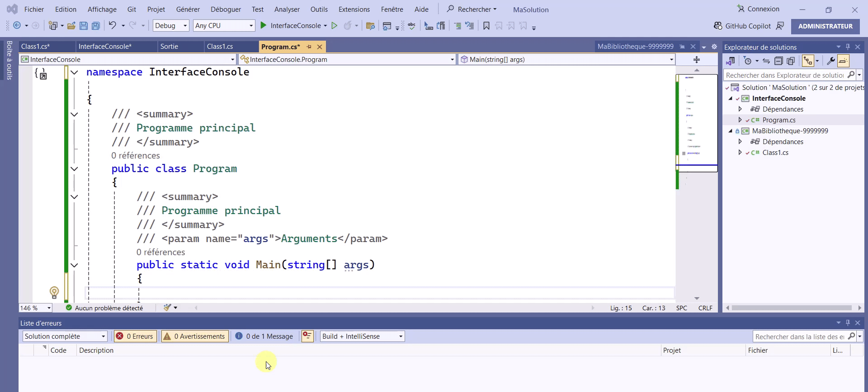Image resolution: width=868 pixels, height=392 pixels.
Task: Click Sync with Active Document icon
Action: tap(766, 61)
